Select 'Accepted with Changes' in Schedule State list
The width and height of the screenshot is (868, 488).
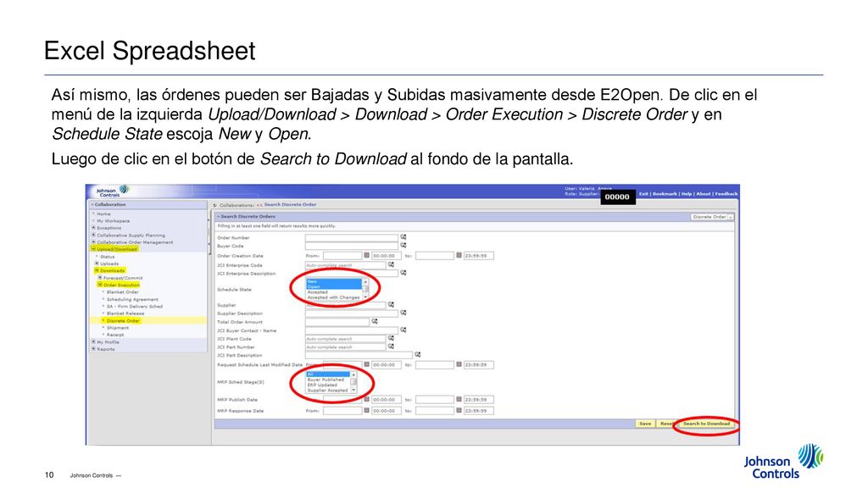pyautogui.click(x=334, y=297)
